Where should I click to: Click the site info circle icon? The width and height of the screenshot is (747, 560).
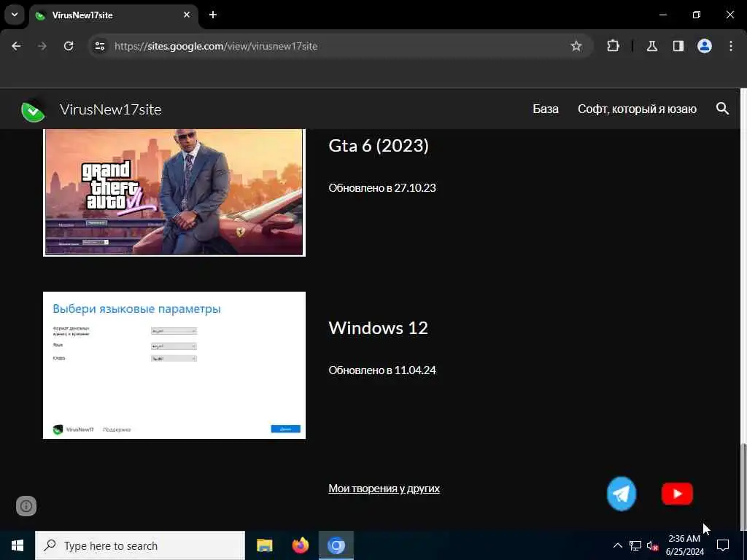point(26,506)
